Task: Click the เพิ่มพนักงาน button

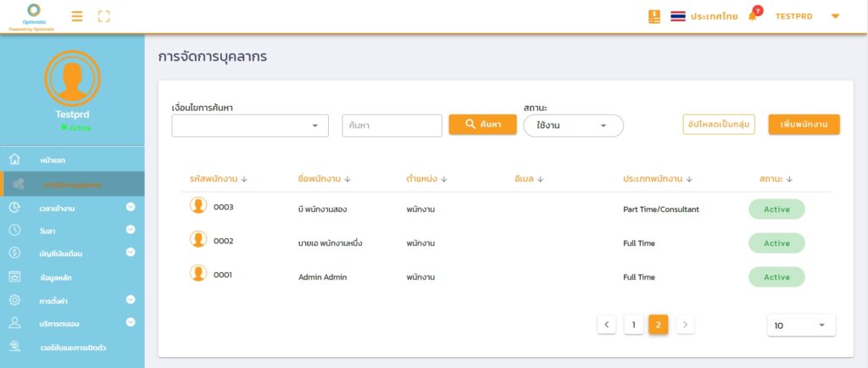Action: click(804, 124)
